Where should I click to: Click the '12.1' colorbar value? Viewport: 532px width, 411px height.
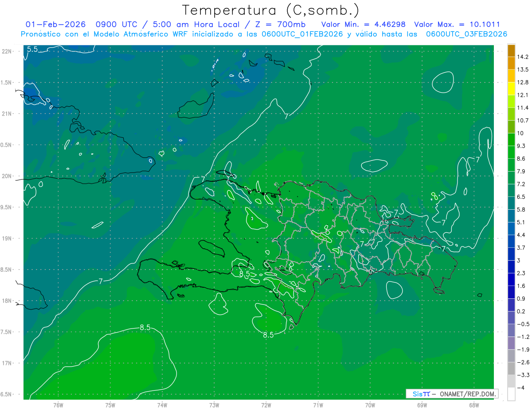click(523, 95)
